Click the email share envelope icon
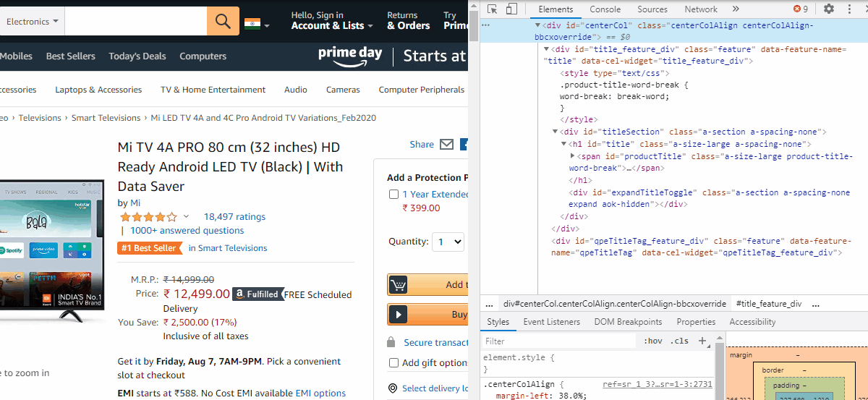868x400 pixels. point(446,145)
